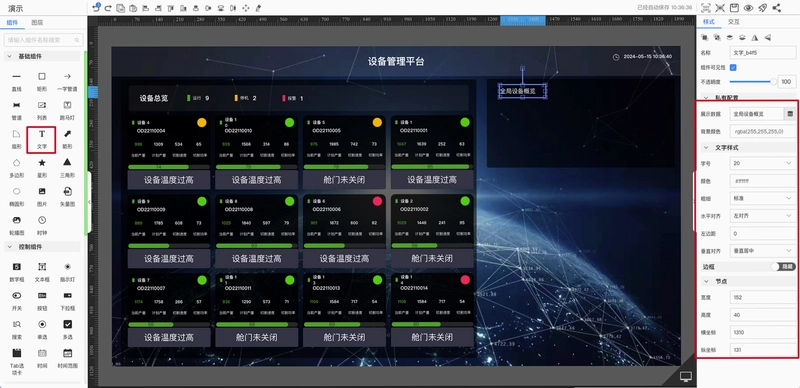Switch to the 样式 style tab

point(709,22)
